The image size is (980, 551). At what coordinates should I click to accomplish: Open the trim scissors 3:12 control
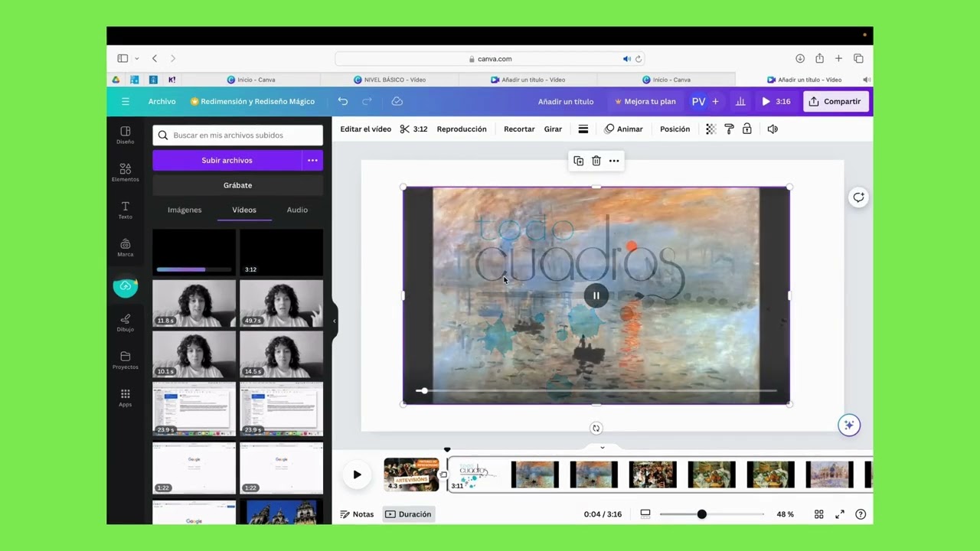point(414,129)
